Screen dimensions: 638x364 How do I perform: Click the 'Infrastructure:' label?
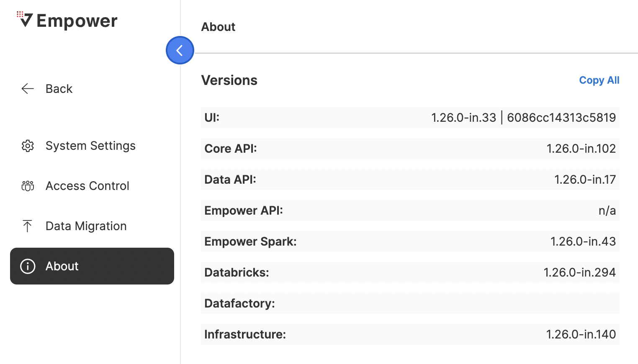click(245, 334)
